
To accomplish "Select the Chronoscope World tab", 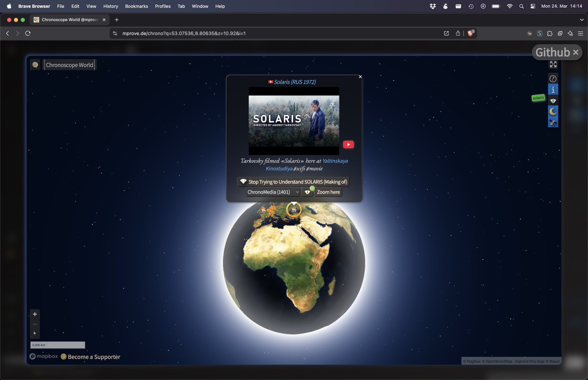I will [70, 20].
